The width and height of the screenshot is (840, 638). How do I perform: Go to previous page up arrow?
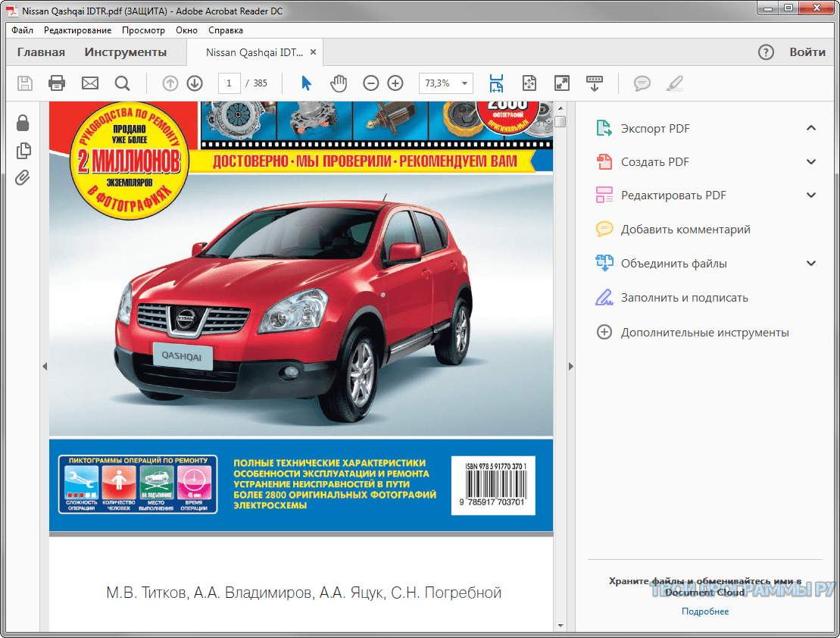pyautogui.click(x=170, y=83)
